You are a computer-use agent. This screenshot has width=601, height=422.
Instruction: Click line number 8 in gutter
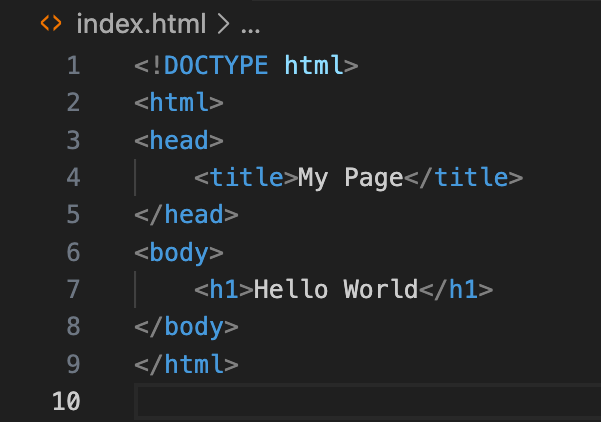pyautogui.click(x=73, y=326)
